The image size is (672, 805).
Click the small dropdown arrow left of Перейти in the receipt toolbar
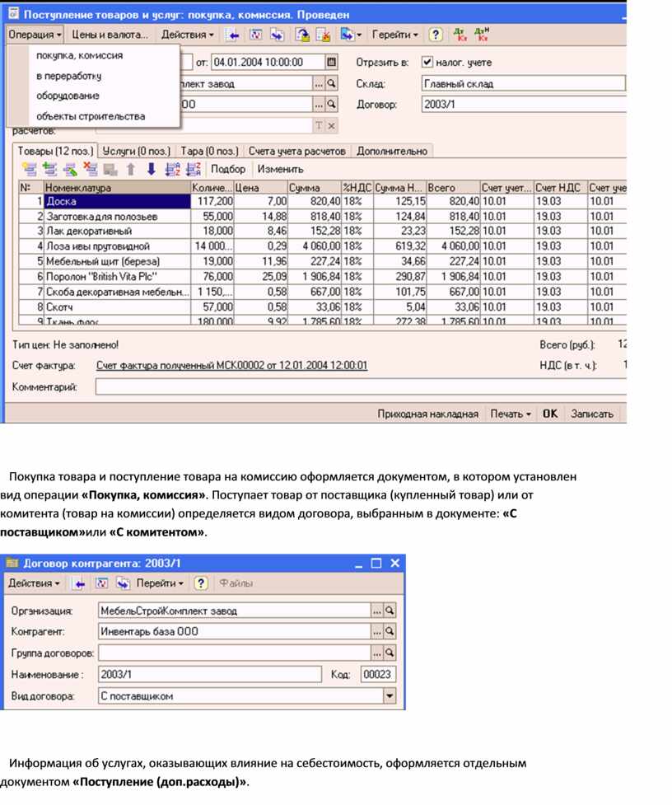pyautogui.click(x=358, y=35)
